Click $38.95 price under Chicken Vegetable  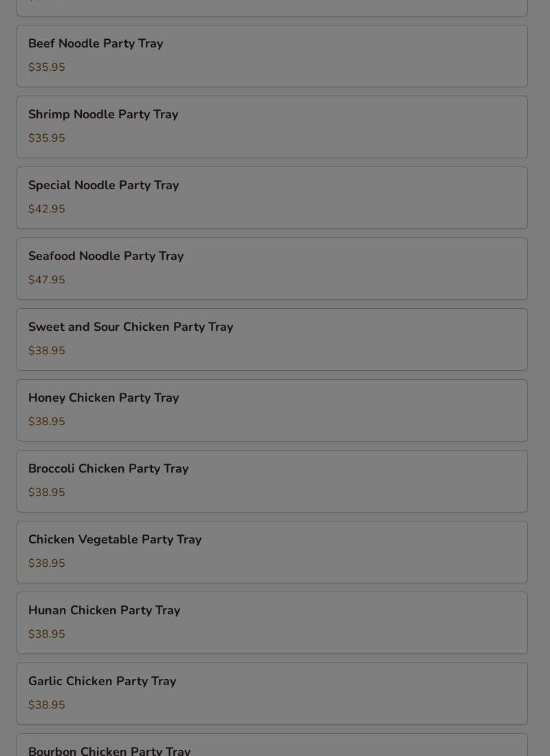(47, 563)
